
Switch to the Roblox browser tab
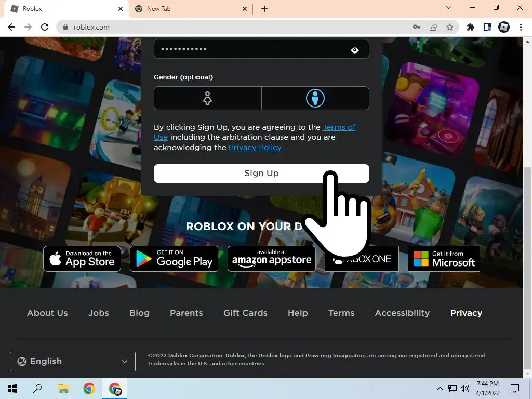66,9
